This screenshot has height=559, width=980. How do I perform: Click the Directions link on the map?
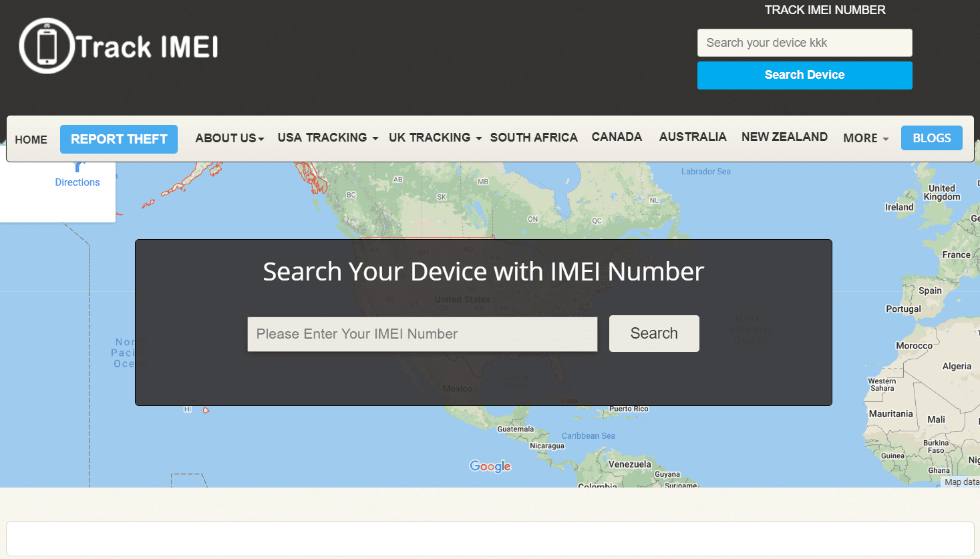point(77,182)
